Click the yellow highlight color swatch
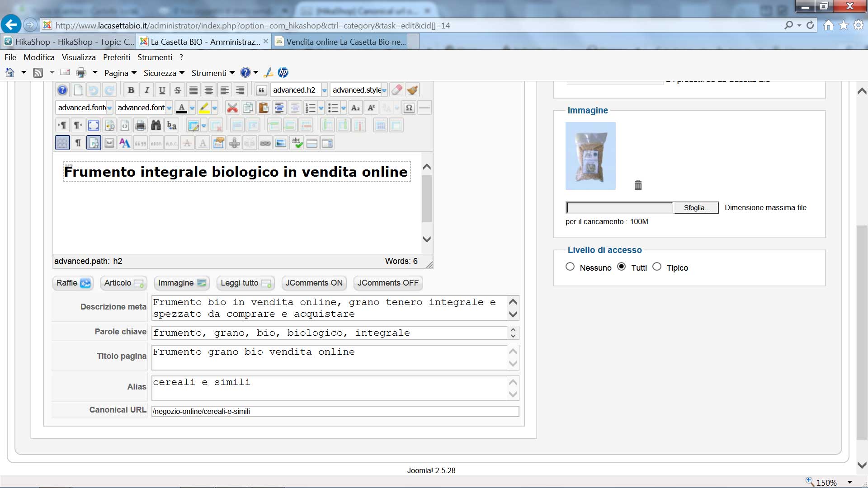The height and width of the screenshot is (488, 868). (x=204, y=108)
